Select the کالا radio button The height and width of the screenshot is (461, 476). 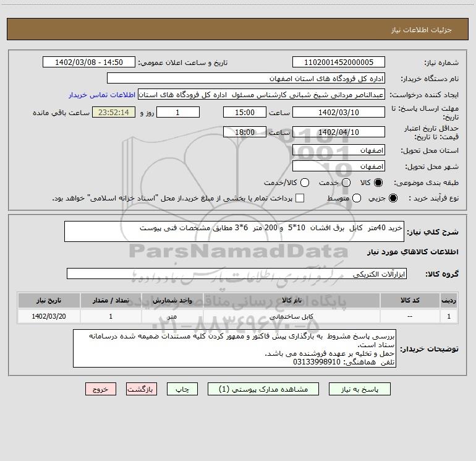pyautogui.click(x=378, y=183)
